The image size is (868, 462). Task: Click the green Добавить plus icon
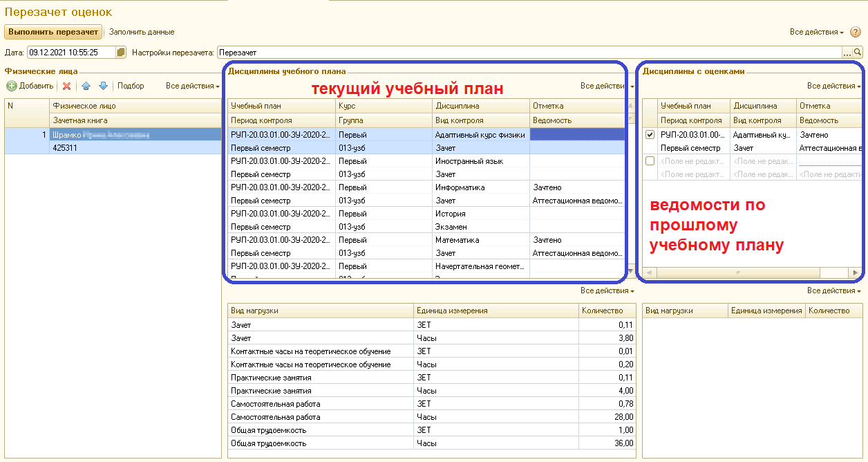(x=11, y=86)
